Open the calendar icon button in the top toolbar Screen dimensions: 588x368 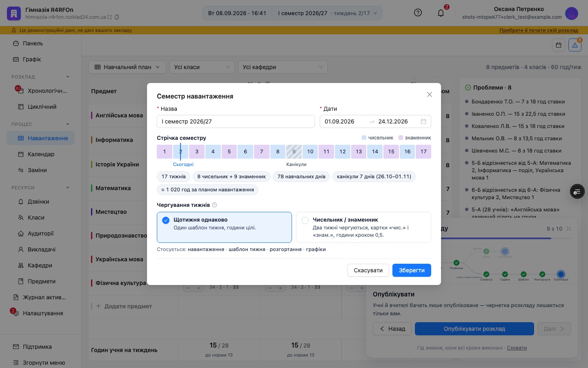[x=559, y=45]
